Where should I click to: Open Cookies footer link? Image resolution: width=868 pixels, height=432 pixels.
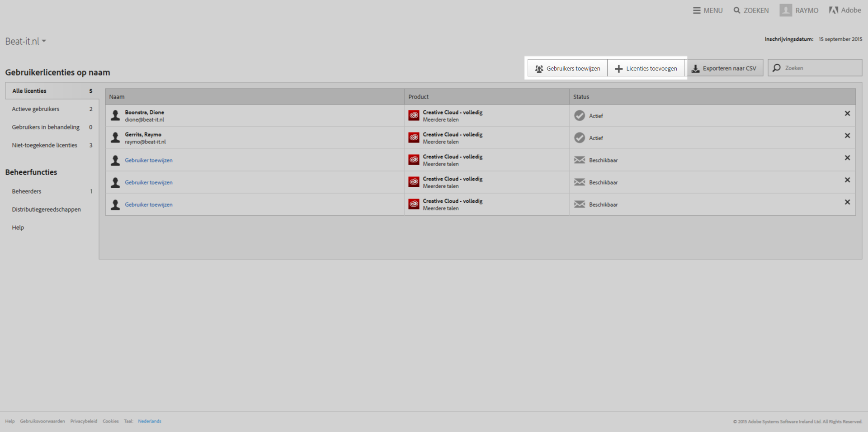tap(110, 421)
